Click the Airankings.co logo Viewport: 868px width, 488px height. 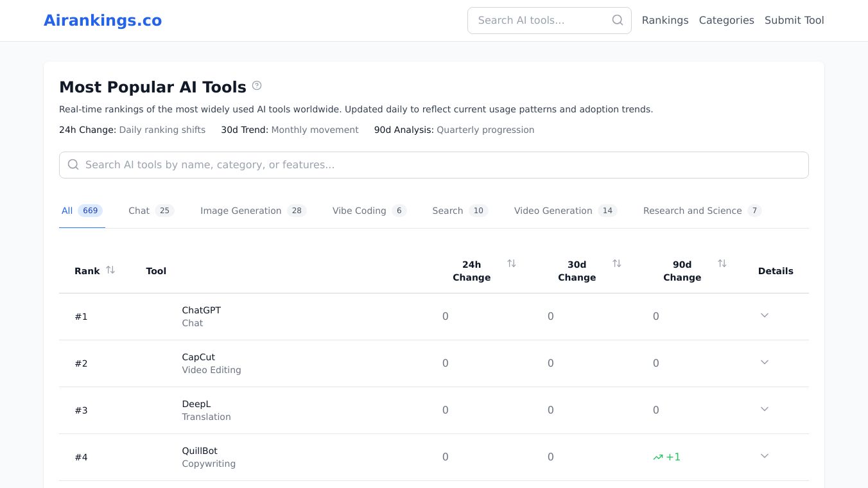tap(103, 21)
